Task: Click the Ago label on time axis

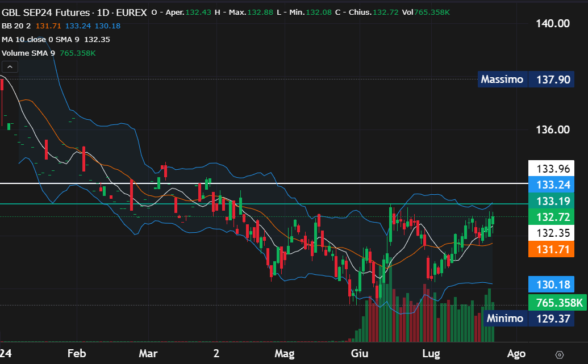Action: (x=515, y=354)
